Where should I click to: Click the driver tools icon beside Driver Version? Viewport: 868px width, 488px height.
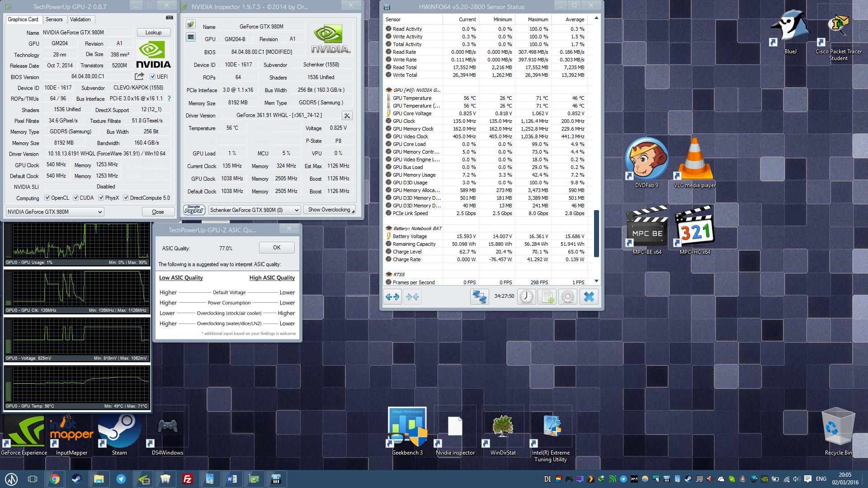[x=347, y=116]
